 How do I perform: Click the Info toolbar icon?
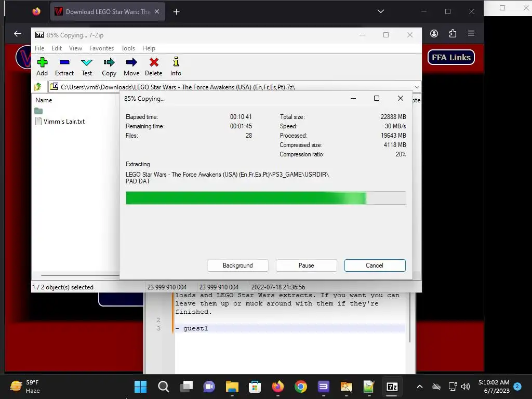tap(176, 66)
